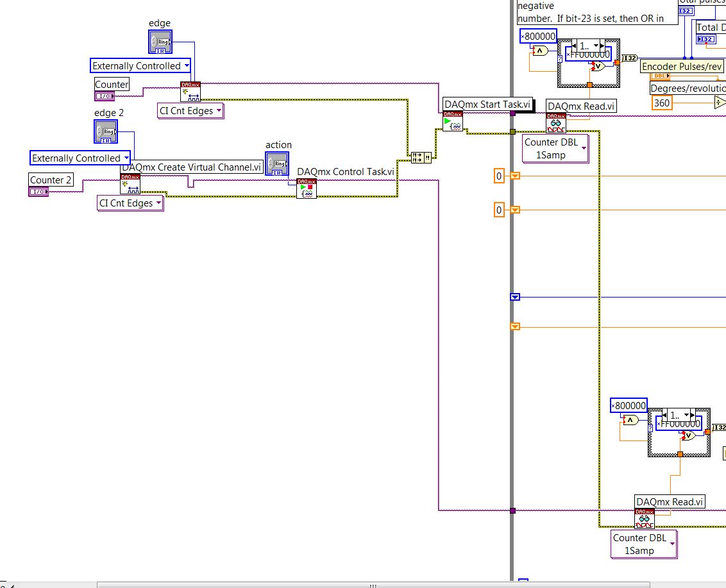Click the action ring control terminal
The width and height of the screenshot is (726, 588).
point(277,164)
